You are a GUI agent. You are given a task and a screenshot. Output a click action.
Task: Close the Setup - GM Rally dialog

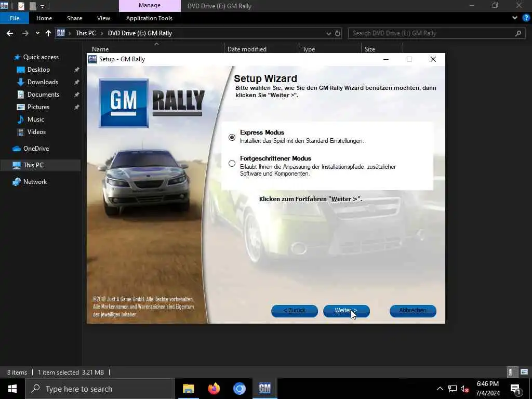[433, 59]
